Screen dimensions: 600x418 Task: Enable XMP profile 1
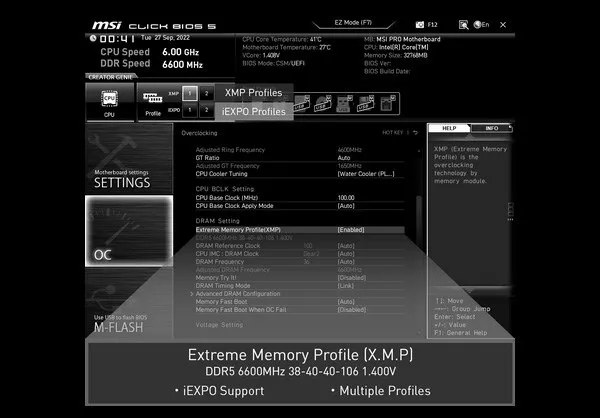tap(190, 93)
